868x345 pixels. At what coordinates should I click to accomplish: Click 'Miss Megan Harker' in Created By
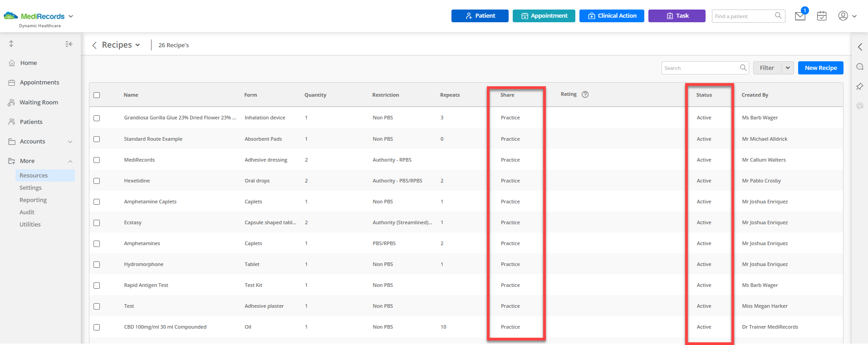(765, 306)
